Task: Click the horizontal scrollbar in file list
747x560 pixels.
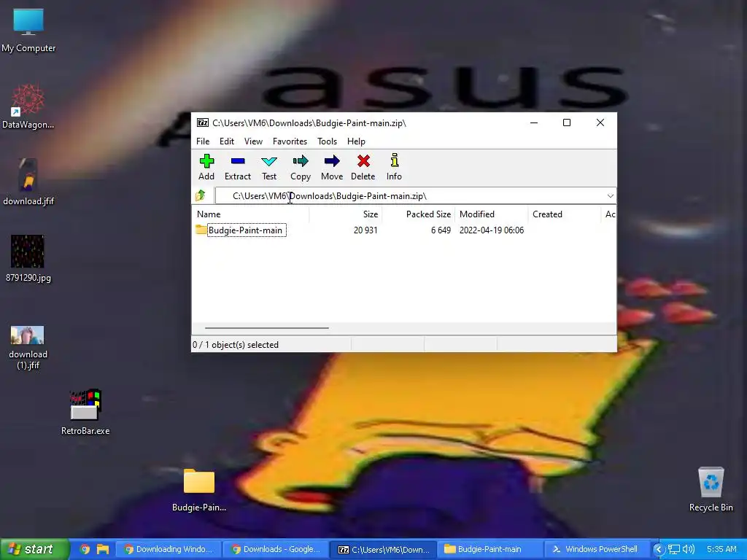Action: [267, 327]
